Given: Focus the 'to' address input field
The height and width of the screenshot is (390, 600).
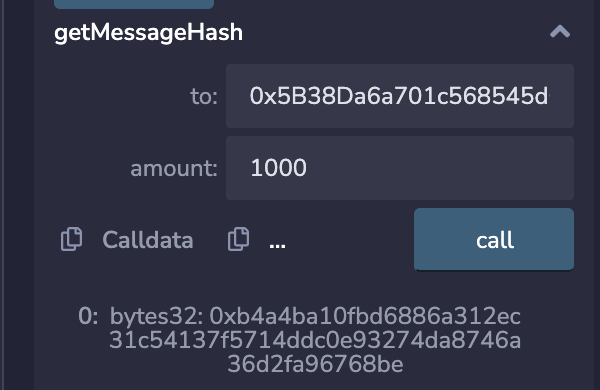Looking at the screenshot, I should [x=399, y=96].
